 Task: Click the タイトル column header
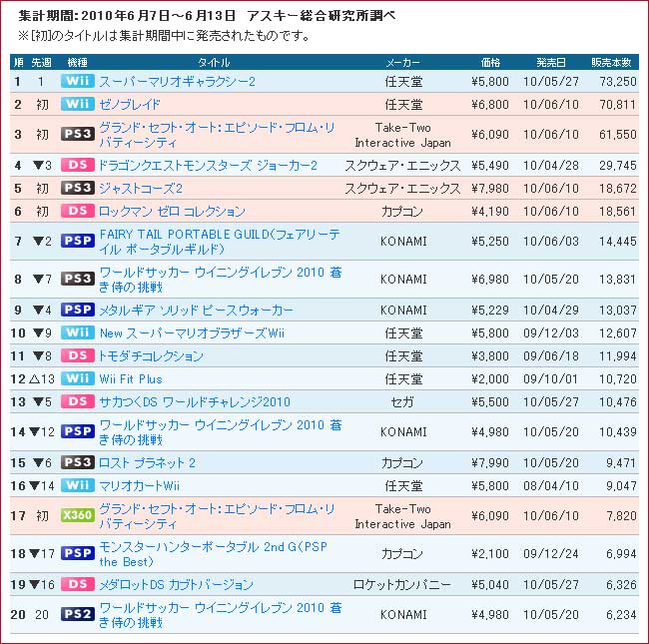click(213, 63)
